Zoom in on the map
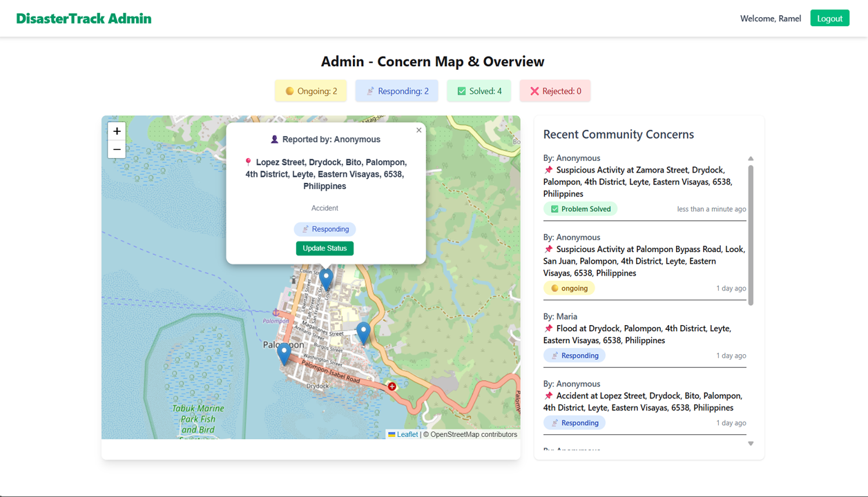 pyautogui.click(x=117, y=131)
